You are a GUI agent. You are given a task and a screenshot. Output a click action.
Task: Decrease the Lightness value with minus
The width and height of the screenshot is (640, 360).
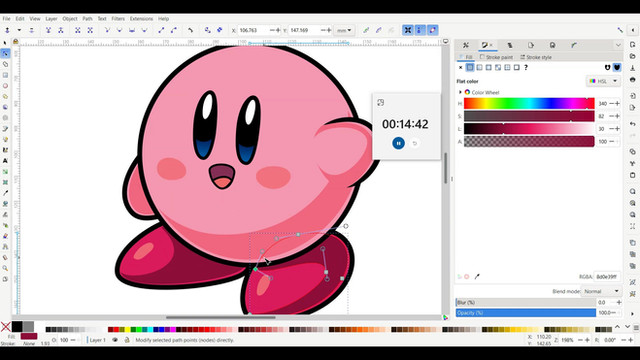[611, 129]
